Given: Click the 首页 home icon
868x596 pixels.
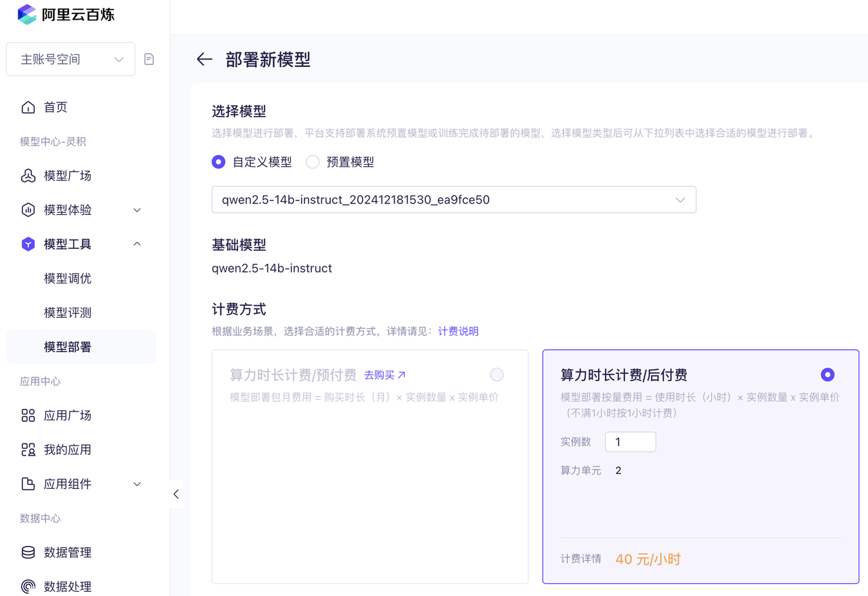Looking at the screenshot, I should [28, 107].
